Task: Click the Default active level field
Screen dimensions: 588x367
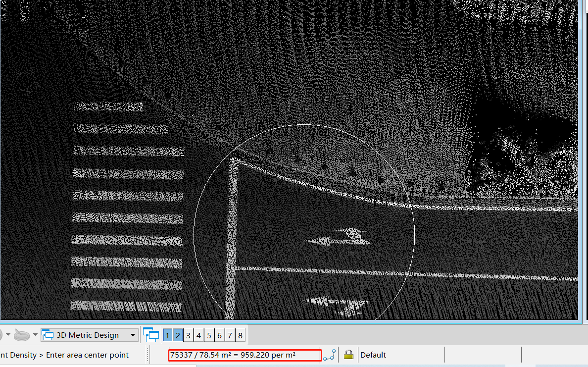Action: [x=400, y=355]
